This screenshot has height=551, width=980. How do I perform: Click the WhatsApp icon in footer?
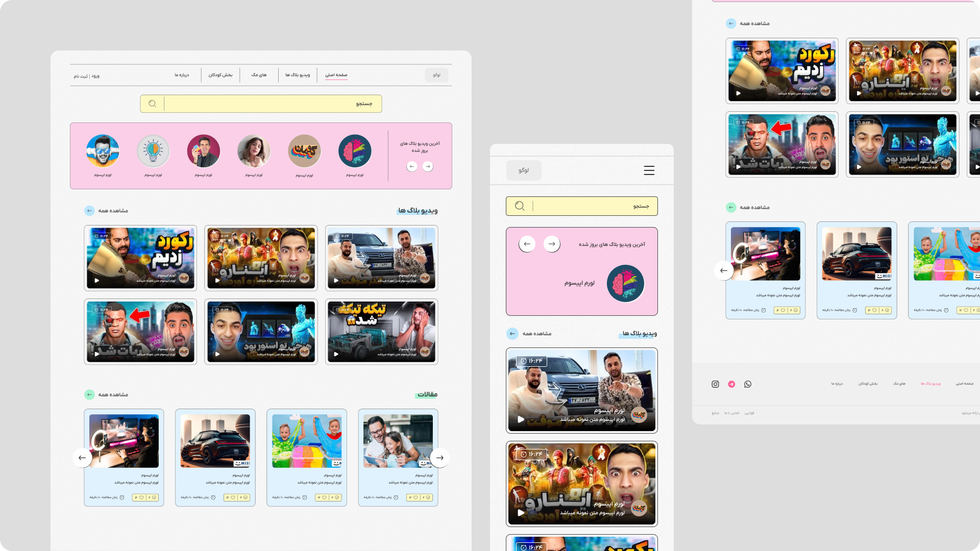coord(748,384)
